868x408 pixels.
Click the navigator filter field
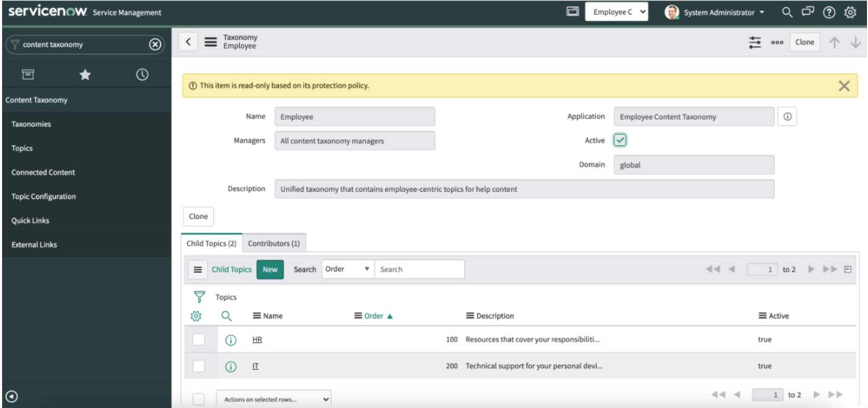[x=85, y=45]
